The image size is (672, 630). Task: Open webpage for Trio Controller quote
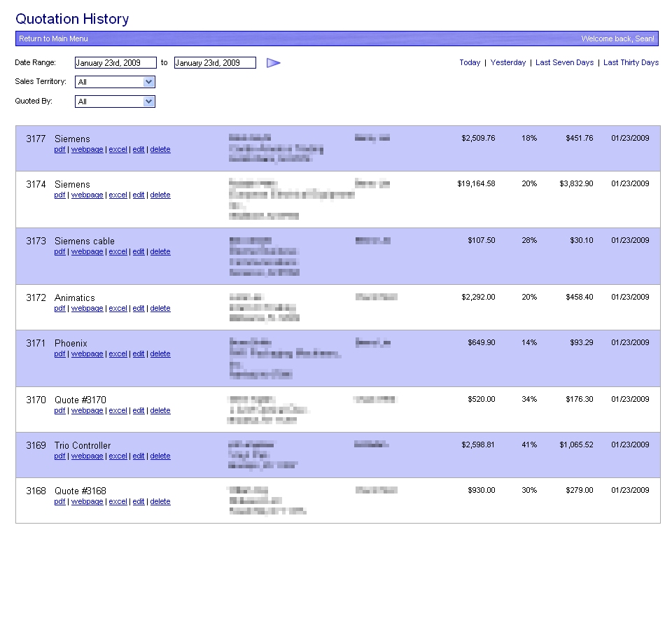[87, 456]
